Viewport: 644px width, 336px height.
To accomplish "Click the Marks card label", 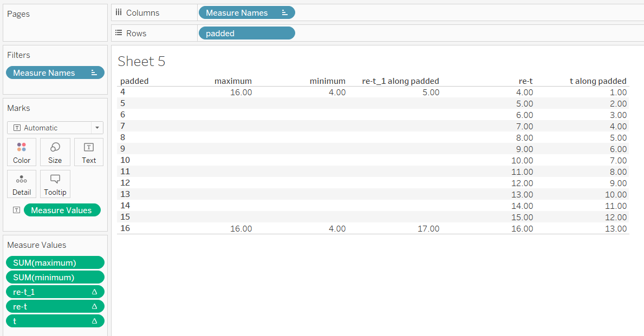I will pyautogui.click(x=18, y=108).
